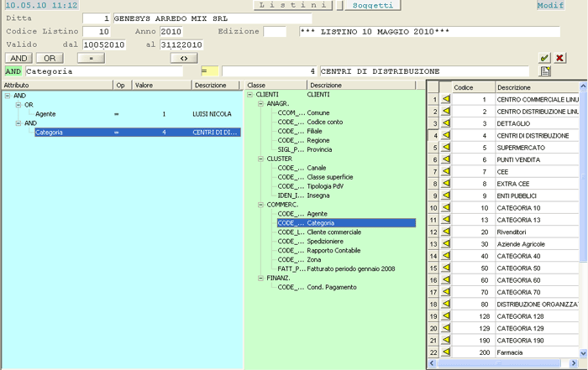Click yellow arrow for DETTAGLIO row
Viewport: 588px width, 370px height.
[446, 123]
